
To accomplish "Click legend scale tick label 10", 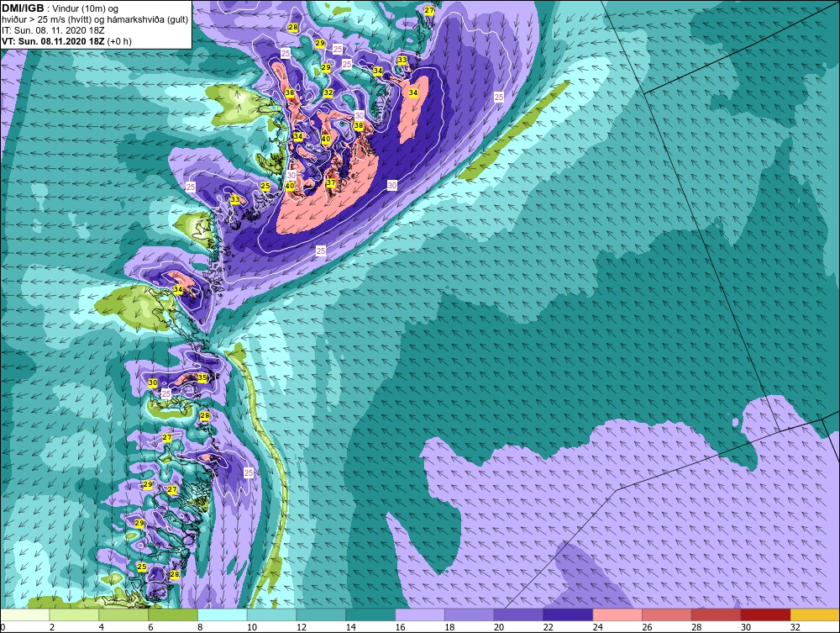I will pos(252,627).
